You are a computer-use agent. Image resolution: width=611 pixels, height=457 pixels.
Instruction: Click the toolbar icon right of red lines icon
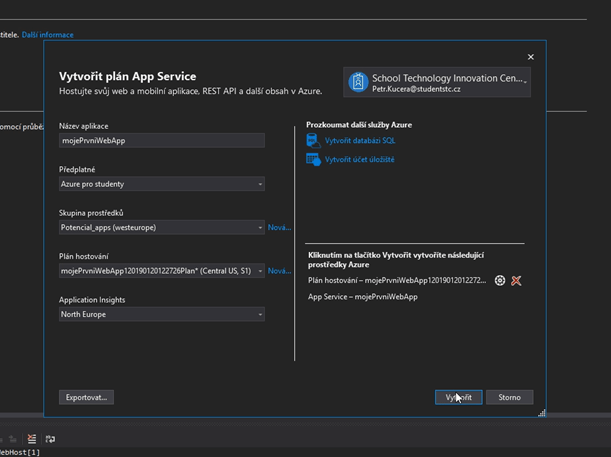pyautogui.click(x=50, y=439)
